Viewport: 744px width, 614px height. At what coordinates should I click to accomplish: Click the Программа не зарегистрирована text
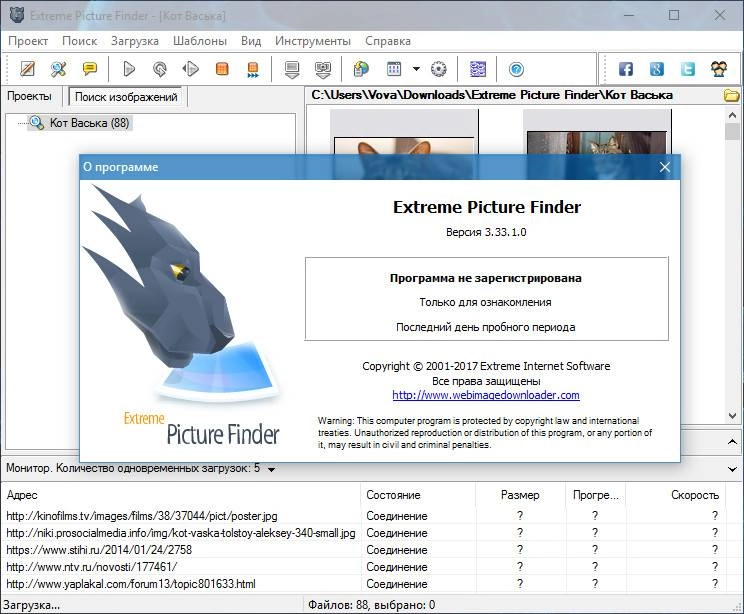[x=485, y=278]
